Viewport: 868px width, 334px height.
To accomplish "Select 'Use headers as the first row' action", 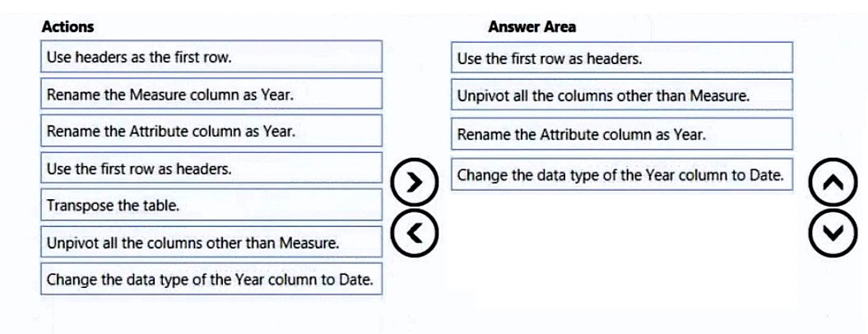I will tap(211, 57).
